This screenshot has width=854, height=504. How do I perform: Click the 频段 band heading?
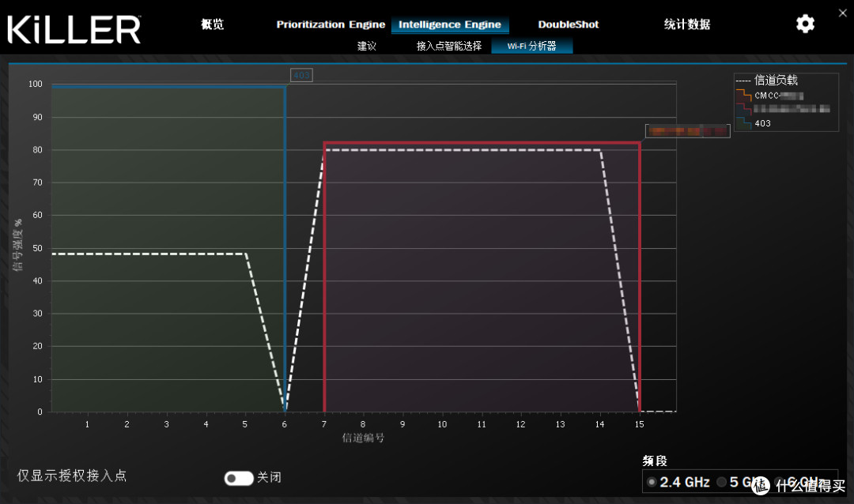point(655,461)
